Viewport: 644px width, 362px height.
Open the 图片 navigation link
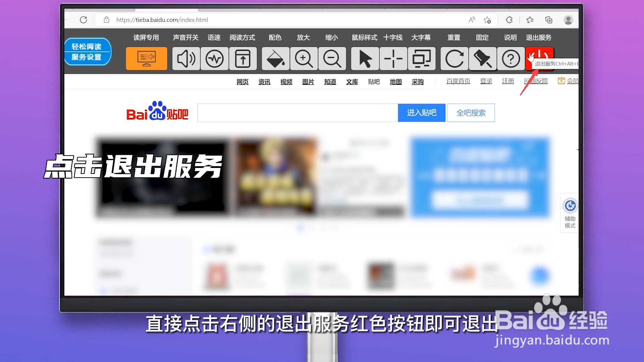click(308, 82)
